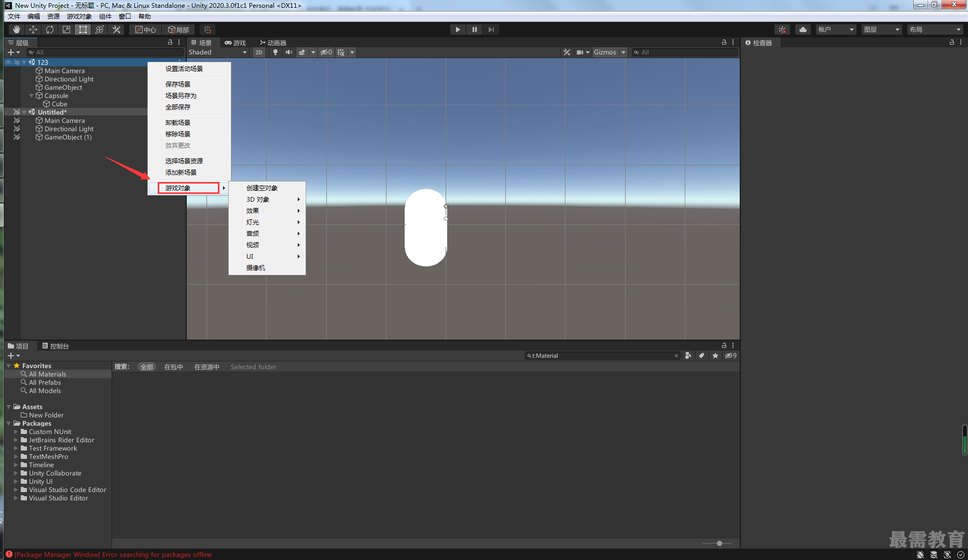Screen dimensions: 968x560
Task: Collapse the Capsule hierarchy item
Action: [32, 96]
